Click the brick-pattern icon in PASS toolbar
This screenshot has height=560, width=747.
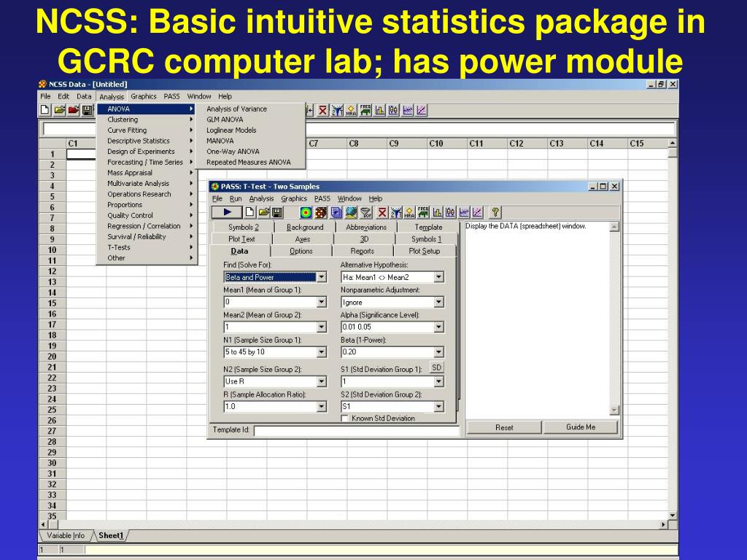321,212
